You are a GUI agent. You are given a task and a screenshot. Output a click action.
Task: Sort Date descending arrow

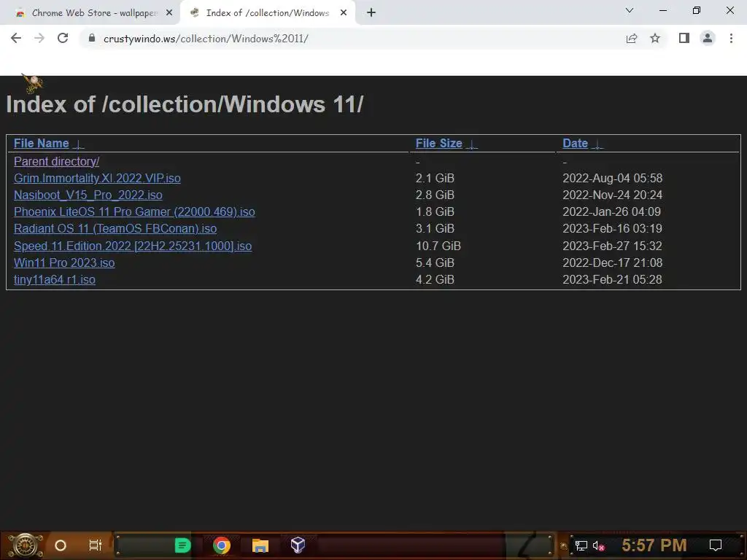point(597,144)
